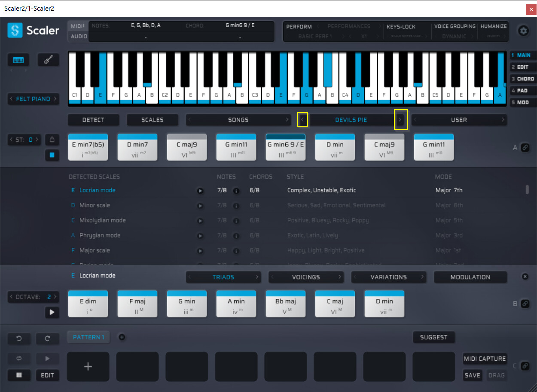
Task: Preview the E Locrian mode scale
Action: pyautogui.click(x=200, y=191)
